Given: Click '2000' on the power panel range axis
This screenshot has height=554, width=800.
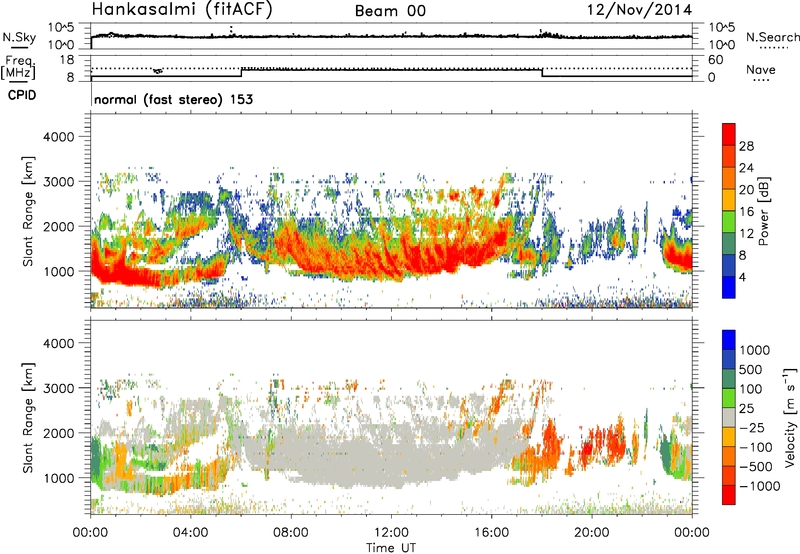Looking at the screenshot, I should pos(58,226).
